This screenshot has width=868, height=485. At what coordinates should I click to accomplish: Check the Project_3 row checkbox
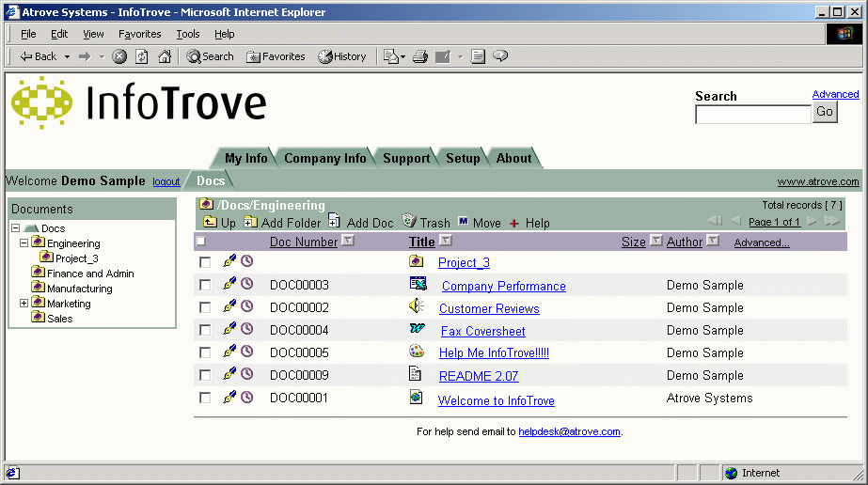(205, 262)
